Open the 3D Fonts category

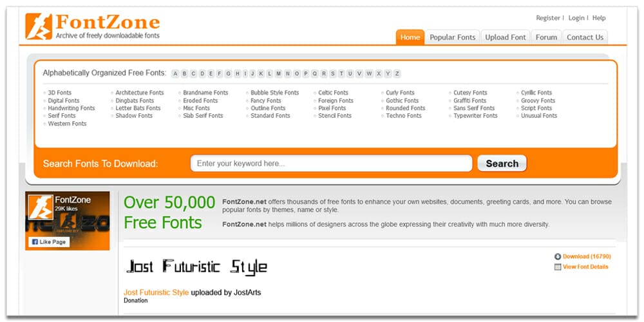point(59,93)
